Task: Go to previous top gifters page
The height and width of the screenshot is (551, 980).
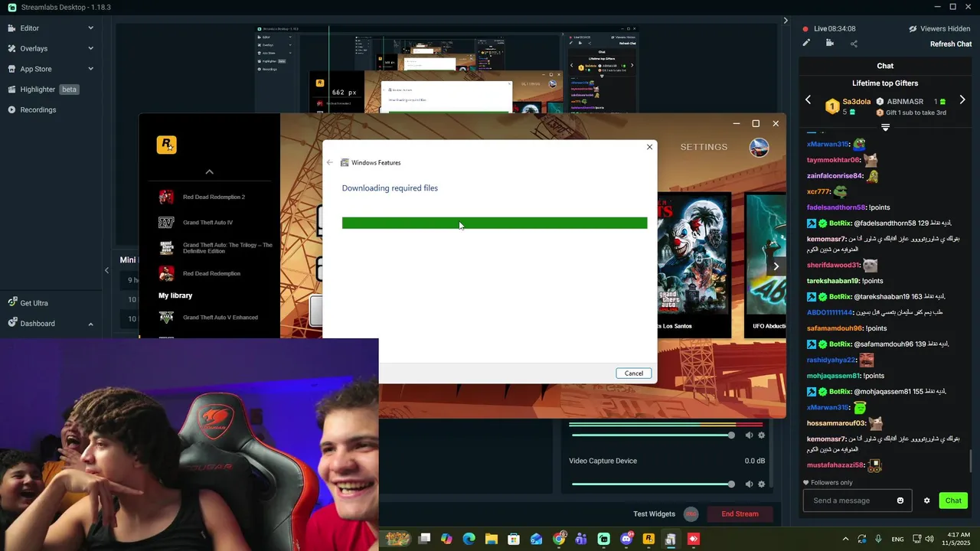Action: point(808,100)
